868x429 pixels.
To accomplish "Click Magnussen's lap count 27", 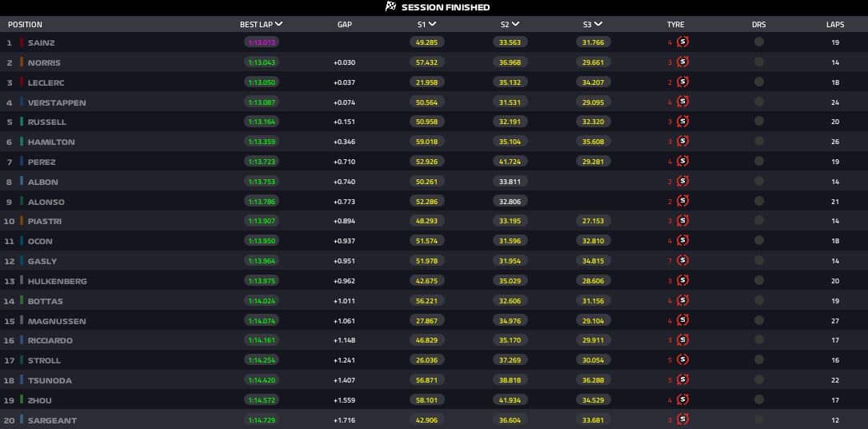I will [834, 321].
